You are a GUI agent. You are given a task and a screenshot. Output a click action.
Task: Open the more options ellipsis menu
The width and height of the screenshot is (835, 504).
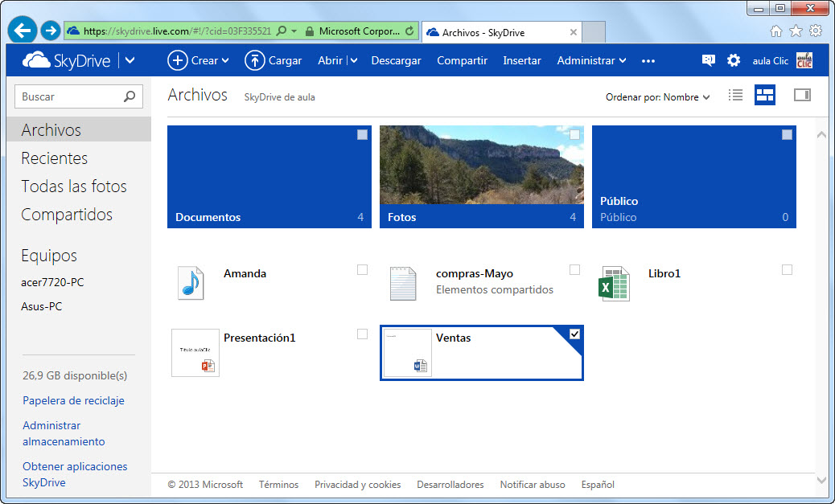click(648, 60)
